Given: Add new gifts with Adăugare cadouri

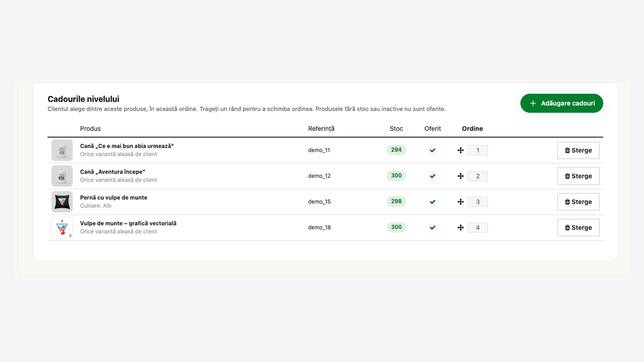Looking at the screenshot, I should 561,103.
